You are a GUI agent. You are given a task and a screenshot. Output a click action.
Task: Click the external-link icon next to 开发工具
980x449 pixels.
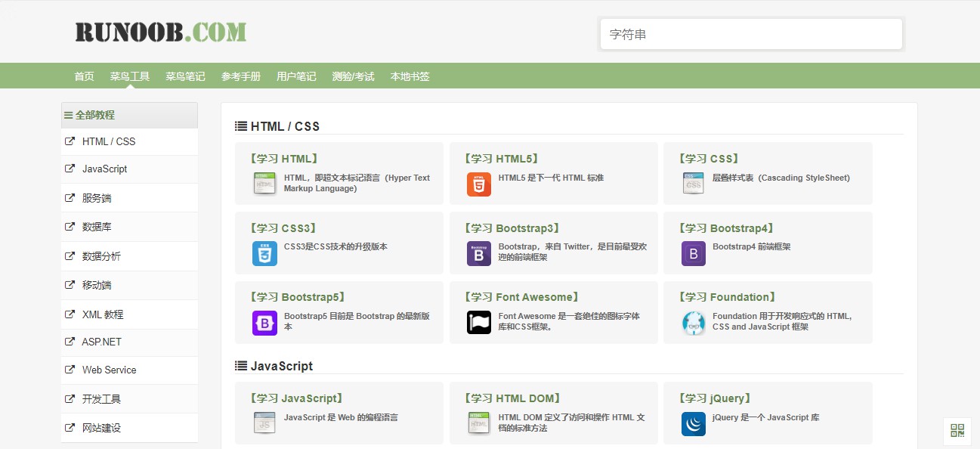tap(70, 399)
